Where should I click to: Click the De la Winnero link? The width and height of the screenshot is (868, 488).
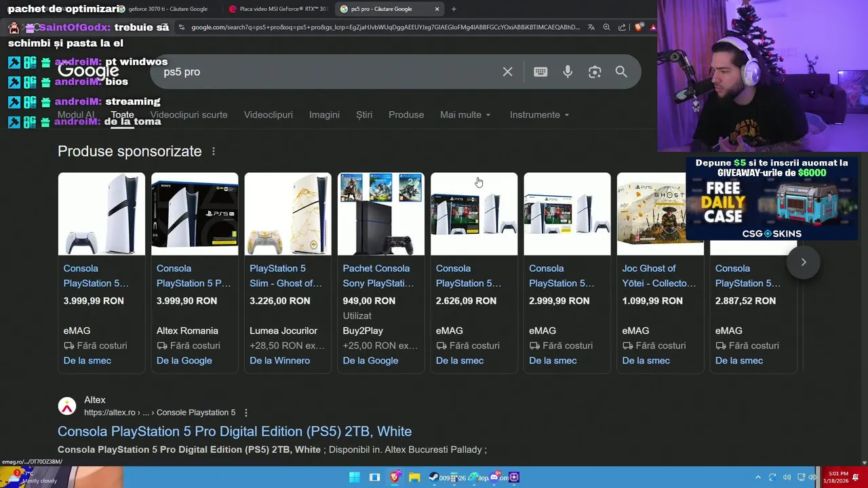[x=279, y=361]
